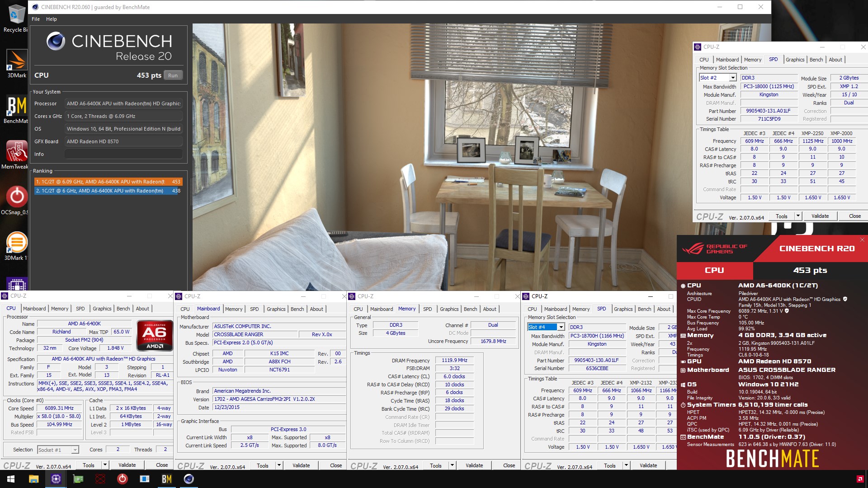Viewport: 868px width, 488px height.
Task: Select the 453-point ranking row at 6.09 GHz
Action: [x=108, y=182]
